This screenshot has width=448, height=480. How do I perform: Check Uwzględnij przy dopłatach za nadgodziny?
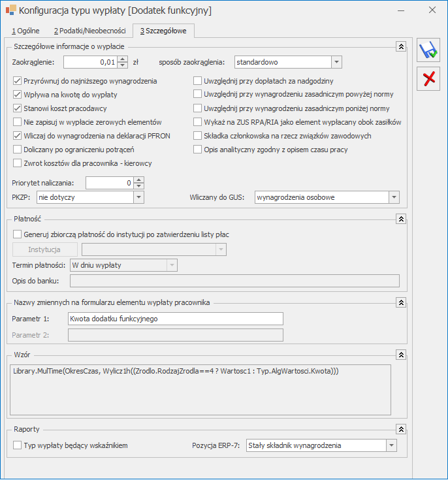[198, 82]
